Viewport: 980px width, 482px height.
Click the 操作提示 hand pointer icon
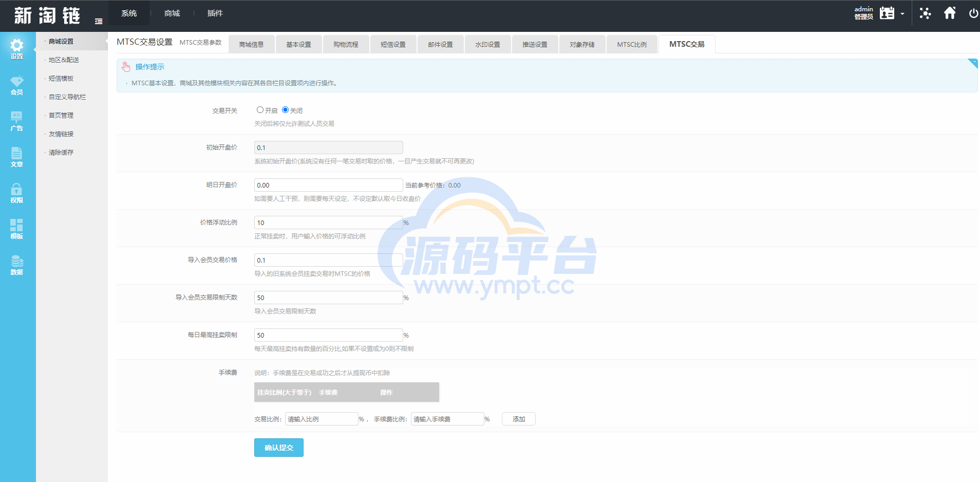[x=126, y=66]
